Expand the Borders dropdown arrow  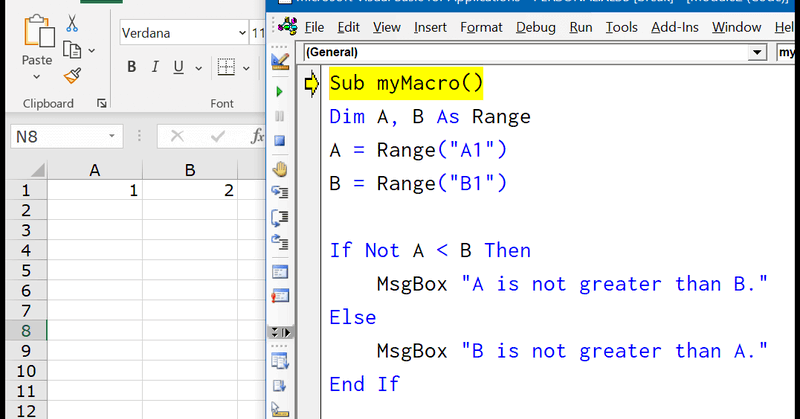[x=246, y=68]
